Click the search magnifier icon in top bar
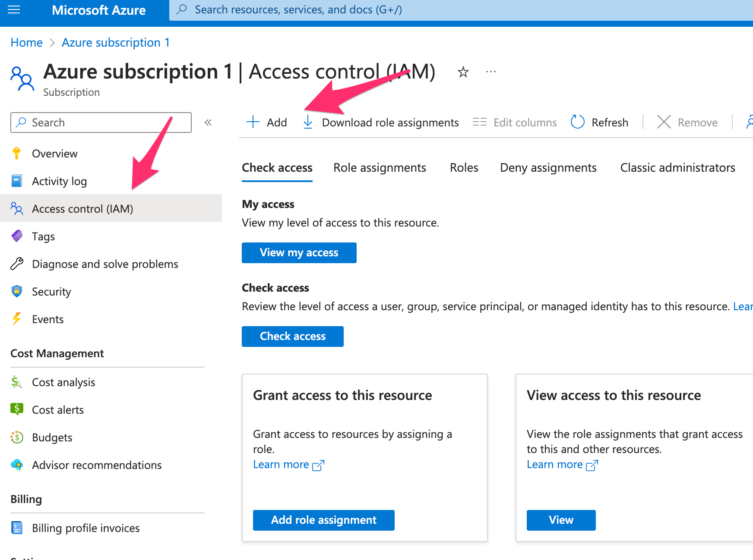Screen dimensions: 753x560 tap(182, 9)
